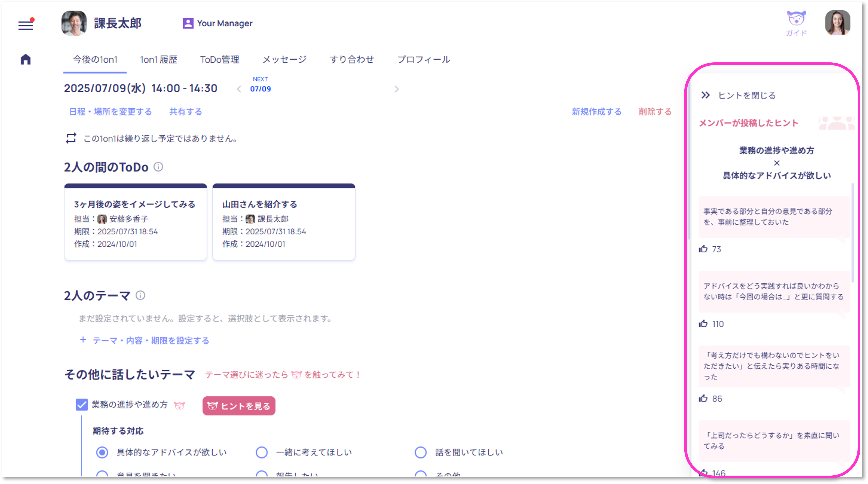Open the hamburger menu with notification dot
The image size is (868, 484).
pyautogui.click(x=26, y=24)
